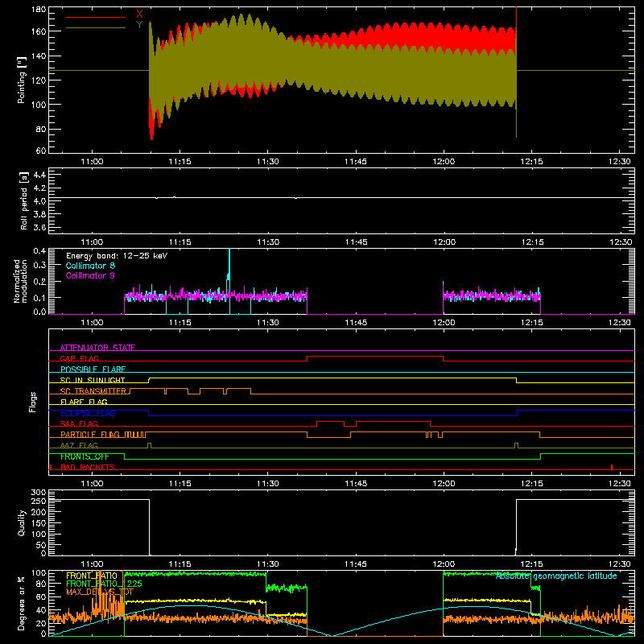Image resolution: width=644 pixels, height=644 pixels.
Task: Click the 4.4 tick on Roll period axis
Action: click(39, 175)
